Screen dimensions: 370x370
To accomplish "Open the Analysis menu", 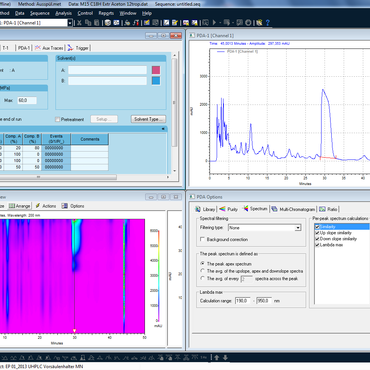I will (x=63, y=13).
